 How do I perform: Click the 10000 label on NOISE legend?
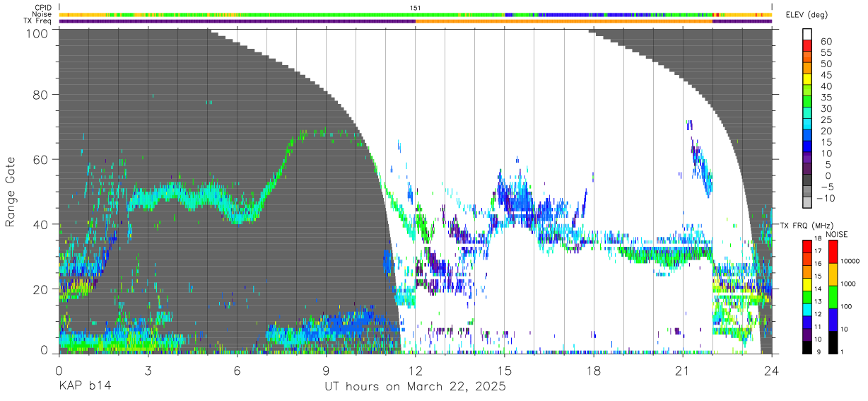[x=850, y=262]
